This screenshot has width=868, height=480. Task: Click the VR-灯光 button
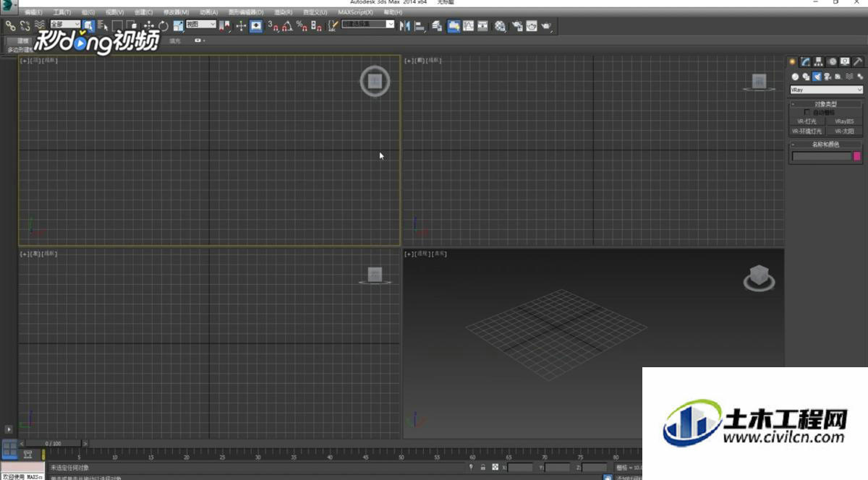pos(807,121)
